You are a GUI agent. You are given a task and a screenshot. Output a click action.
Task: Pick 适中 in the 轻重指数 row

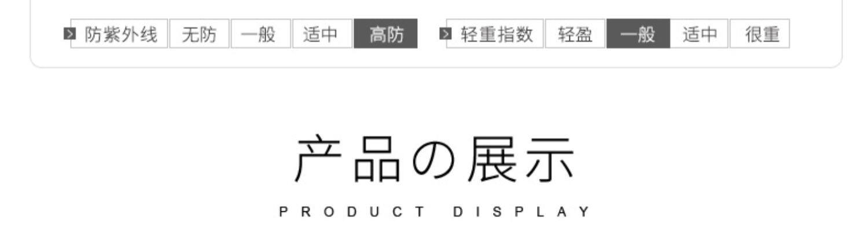click(x=700, y=34)
